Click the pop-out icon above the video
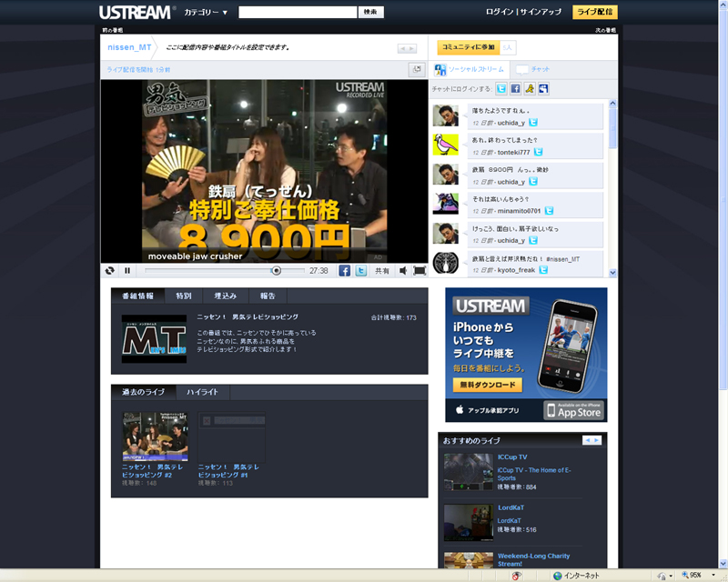The height and width of the screenshot is (582, 728). [417, 69]
